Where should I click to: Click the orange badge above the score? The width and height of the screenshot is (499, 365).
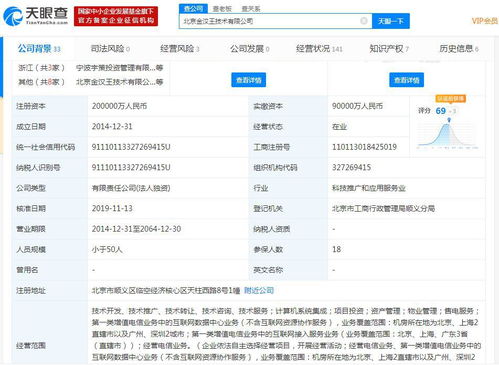[451, 99]
